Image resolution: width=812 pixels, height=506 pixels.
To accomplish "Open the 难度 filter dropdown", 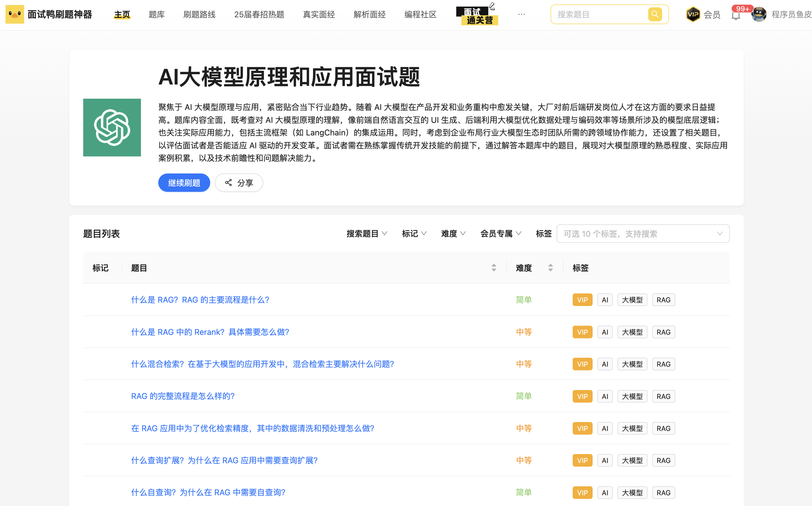I will click(453, 234).
